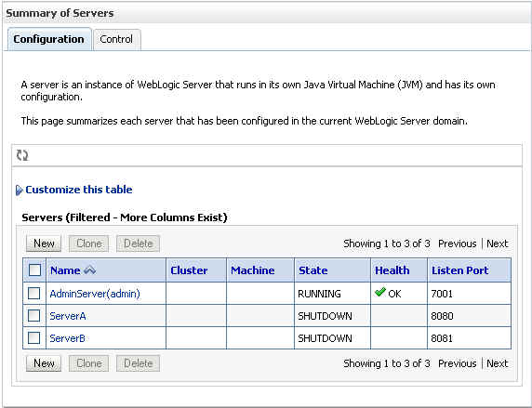Viewport: 532px width, 408px height.
Task: Click the SHUTDOWN state of ServerA
Action: click(x=325, y=316)
